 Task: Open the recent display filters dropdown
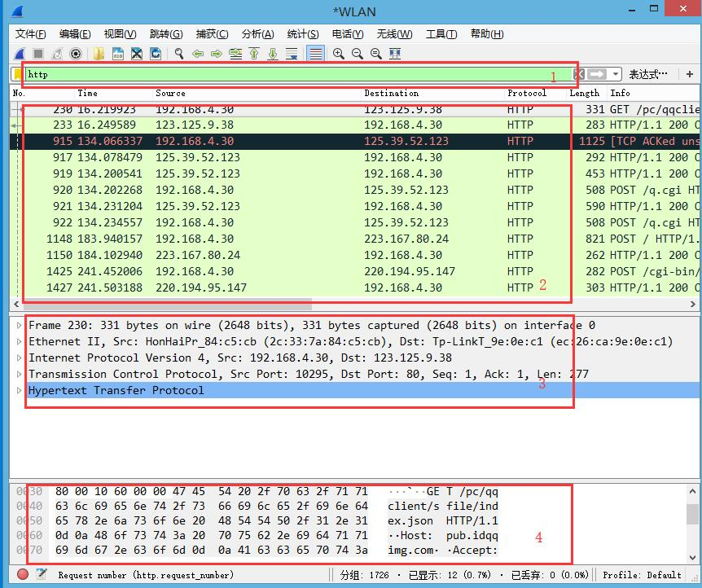tap(616, 74)
